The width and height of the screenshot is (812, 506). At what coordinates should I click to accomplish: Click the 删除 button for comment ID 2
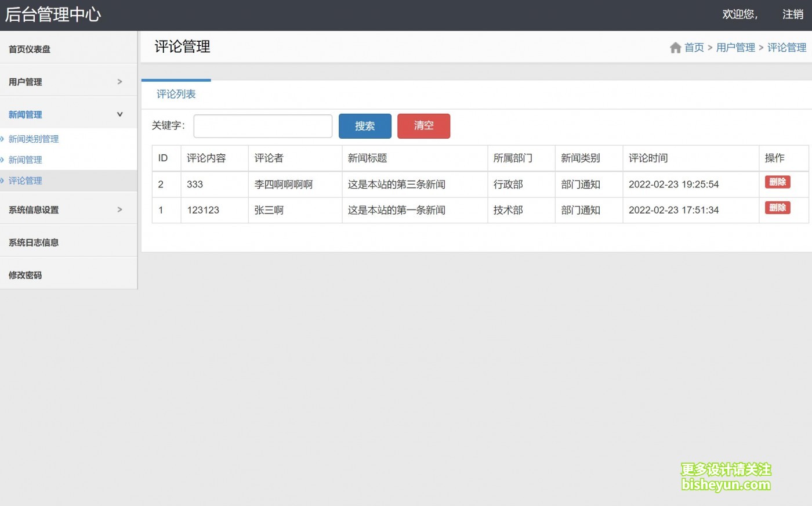click(777, 182)
